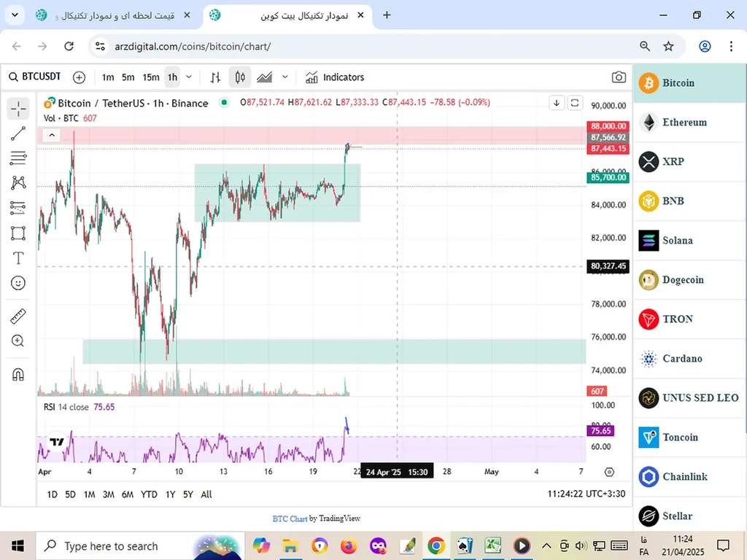Click the TradingView logo watermark button
The width and height of the screenshot is (747, 560).
tap(57, 442)
